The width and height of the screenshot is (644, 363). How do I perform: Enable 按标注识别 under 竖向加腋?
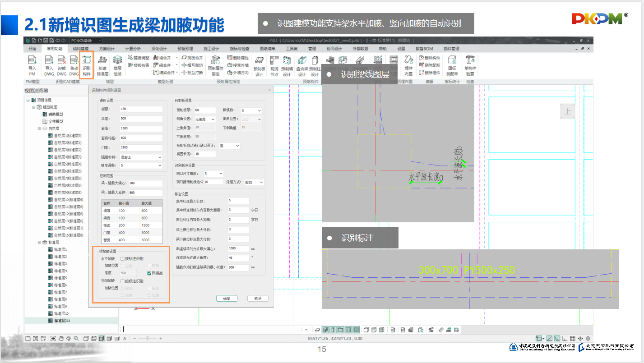click(122, 280)
